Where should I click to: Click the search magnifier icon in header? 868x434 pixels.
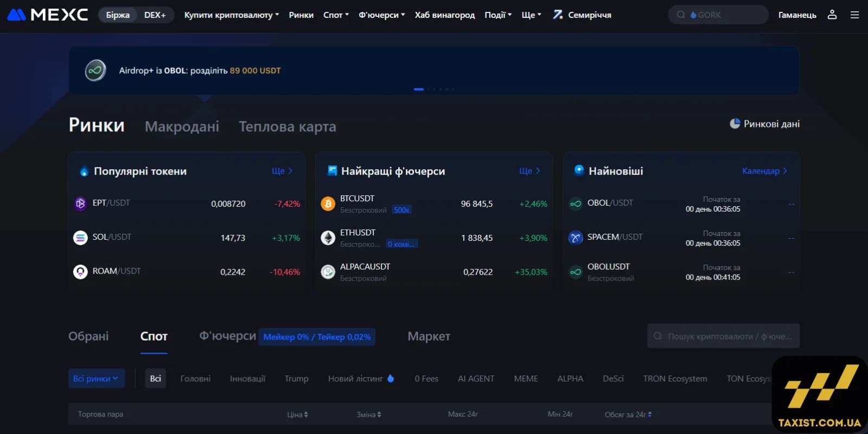tap(681, 15)
